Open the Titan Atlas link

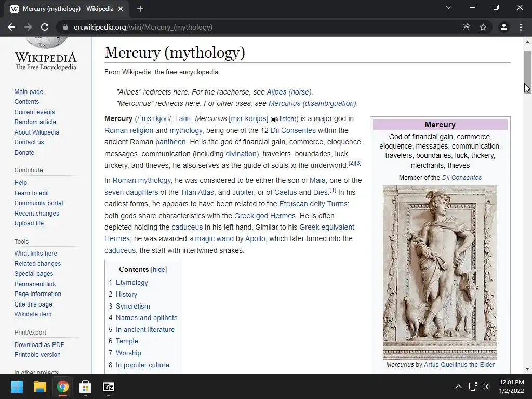pos(197,192)
